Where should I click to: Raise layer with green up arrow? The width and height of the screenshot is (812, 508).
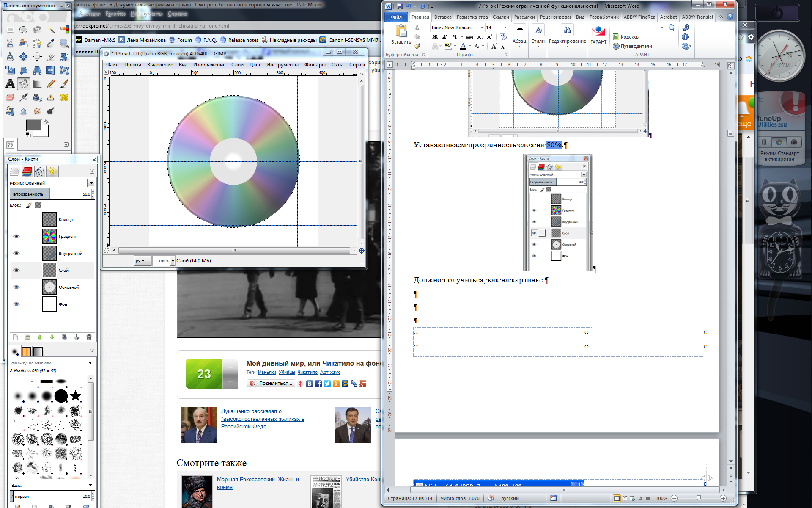(40, 337)
